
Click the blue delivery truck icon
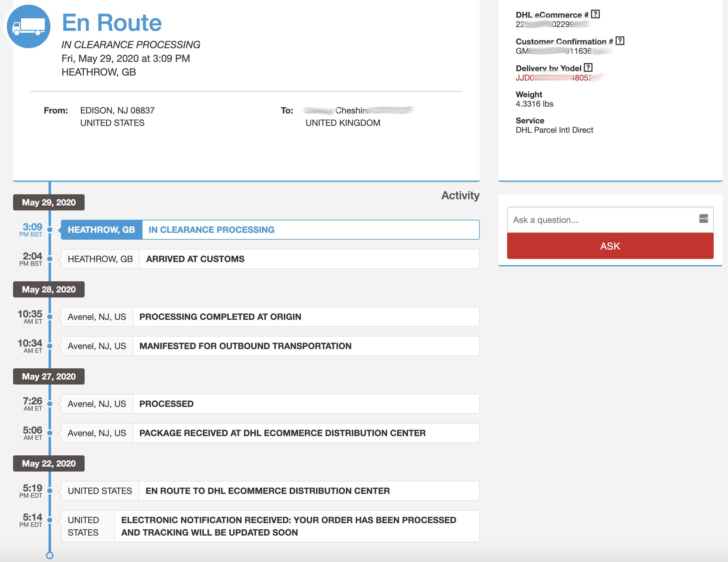(29, 27)
